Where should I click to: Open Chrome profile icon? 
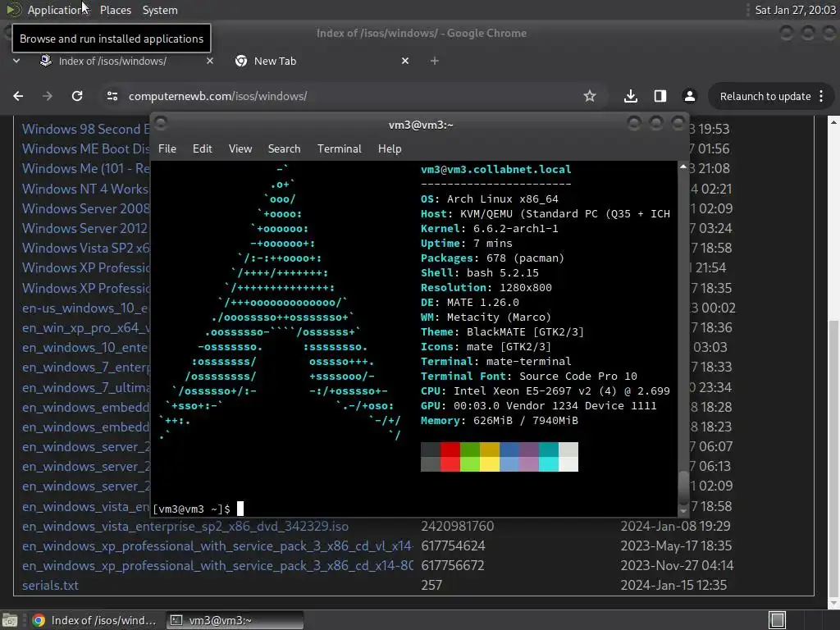click(689, 96)
